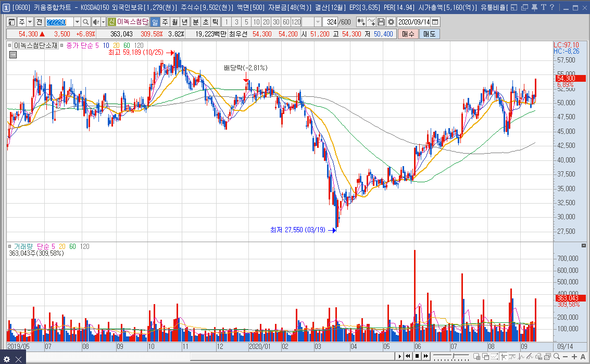Click the trend line overlay icon

pyautogui.click(x=513, y=357)
